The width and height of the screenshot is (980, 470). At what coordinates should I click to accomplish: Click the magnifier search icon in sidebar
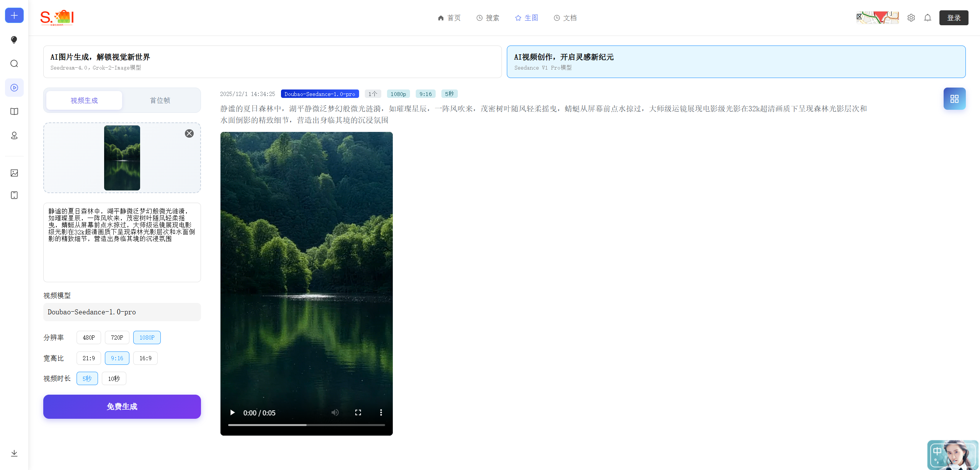click(x=14, y=63)
